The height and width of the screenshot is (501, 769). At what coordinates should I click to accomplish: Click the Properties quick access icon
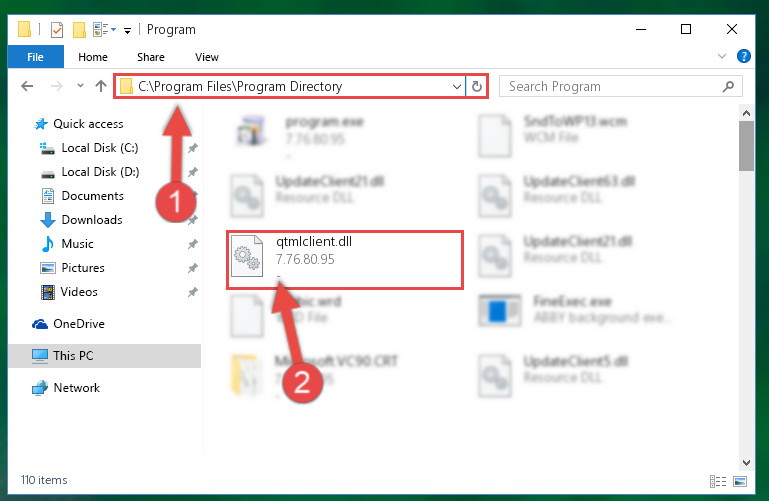coord(57,30)
